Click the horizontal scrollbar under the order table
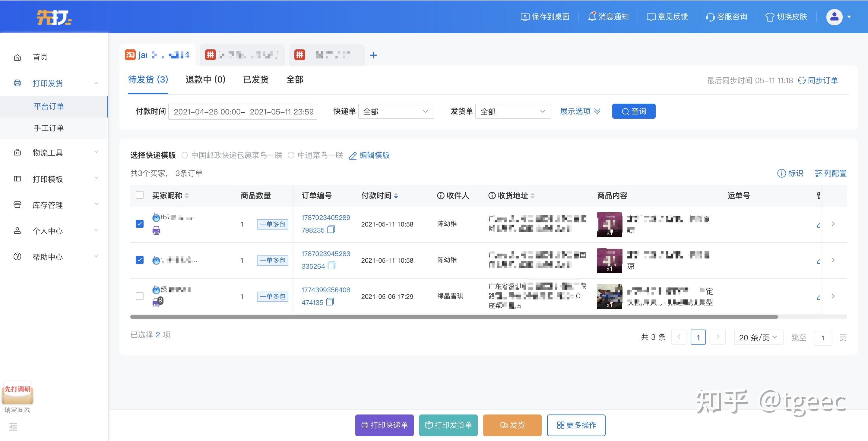868x441 pixels. (454, 317)
